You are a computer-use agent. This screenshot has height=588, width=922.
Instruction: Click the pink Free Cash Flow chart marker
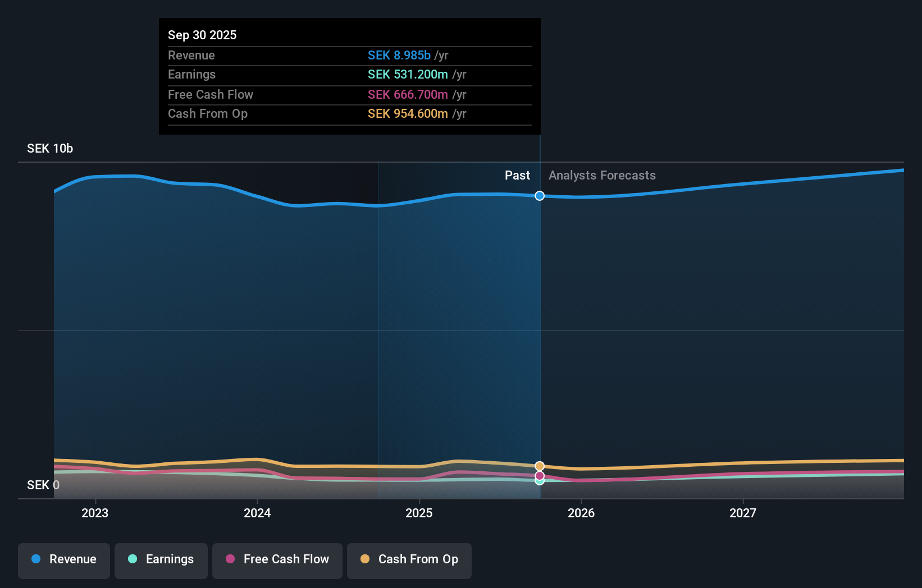coord(539,476)
